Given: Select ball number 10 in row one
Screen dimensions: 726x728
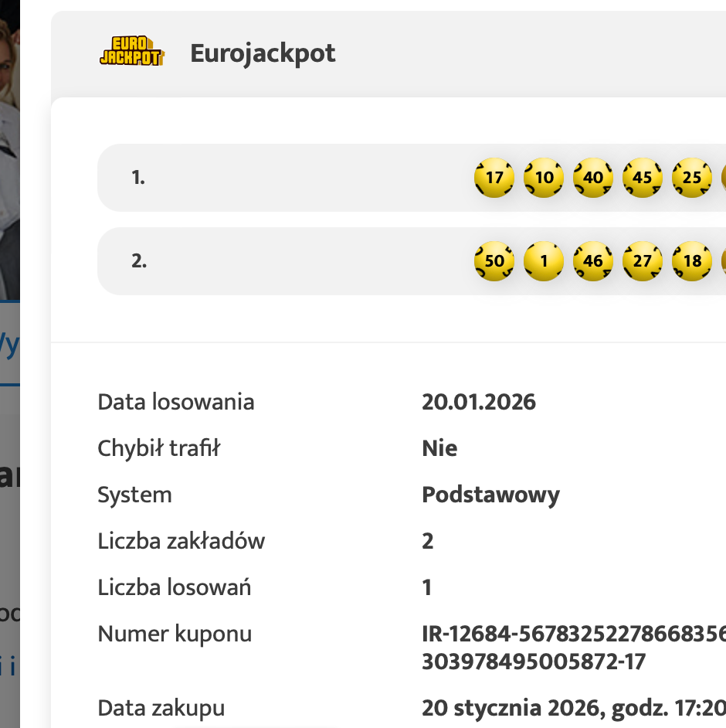Looking at the screenshot, I should click(x=544, y=178).
